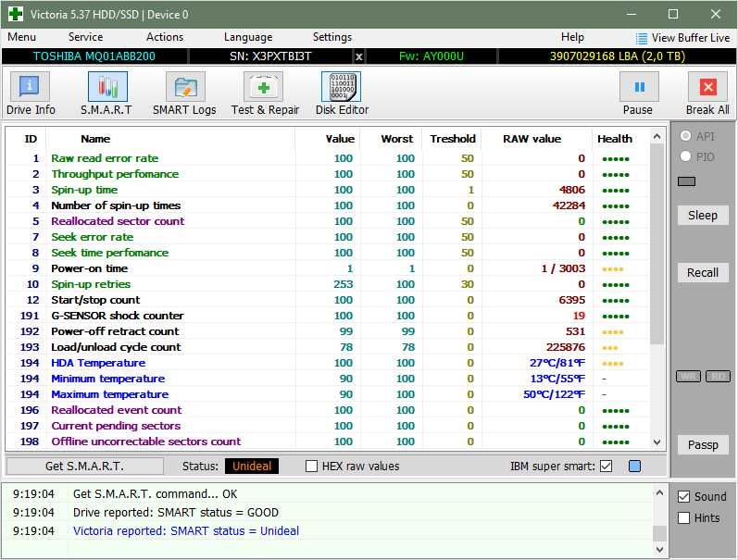Click the Victoria green cross app icon
Screen dimensions: 738x560
[x=16, y=14]
